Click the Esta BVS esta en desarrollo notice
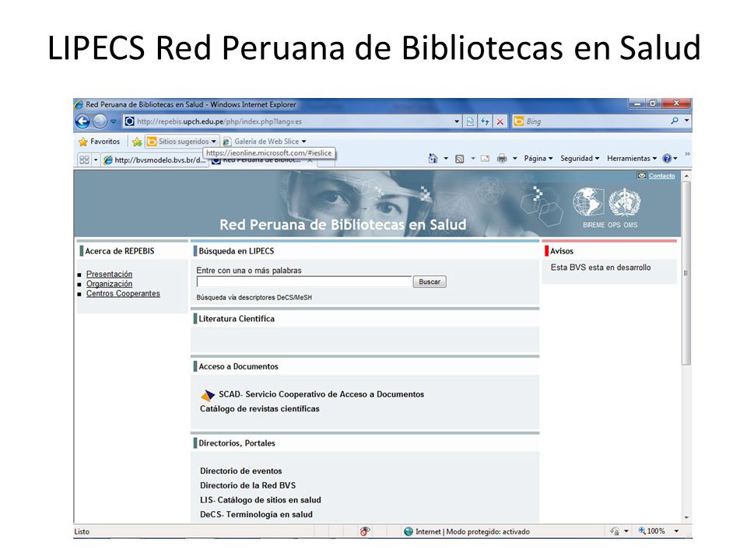 click(x=600, y=268)
